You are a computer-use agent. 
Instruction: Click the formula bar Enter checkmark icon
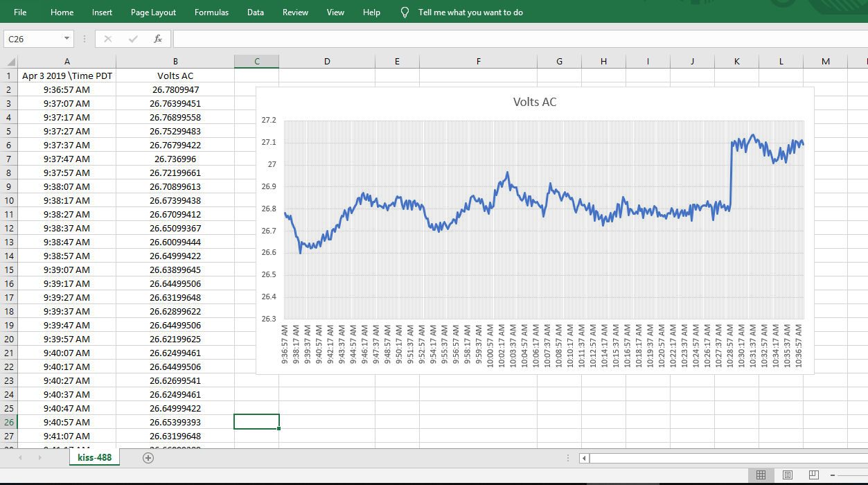pos(133,39)
